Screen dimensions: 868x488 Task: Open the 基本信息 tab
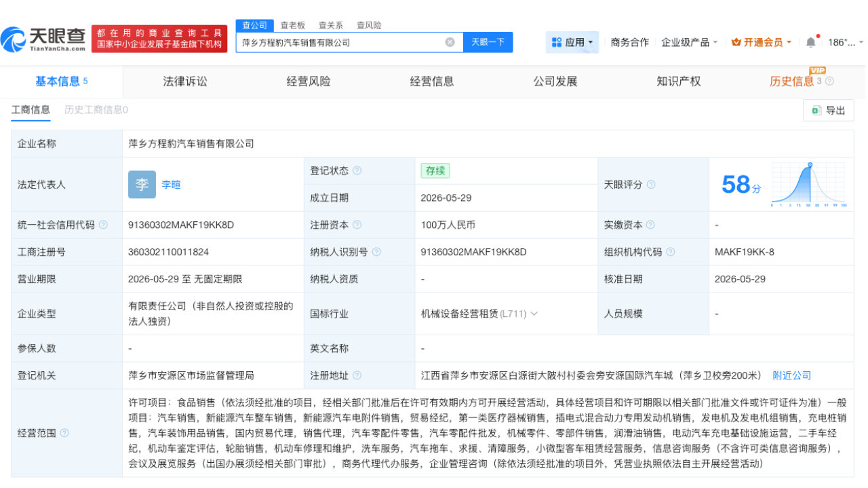point(62,81)
